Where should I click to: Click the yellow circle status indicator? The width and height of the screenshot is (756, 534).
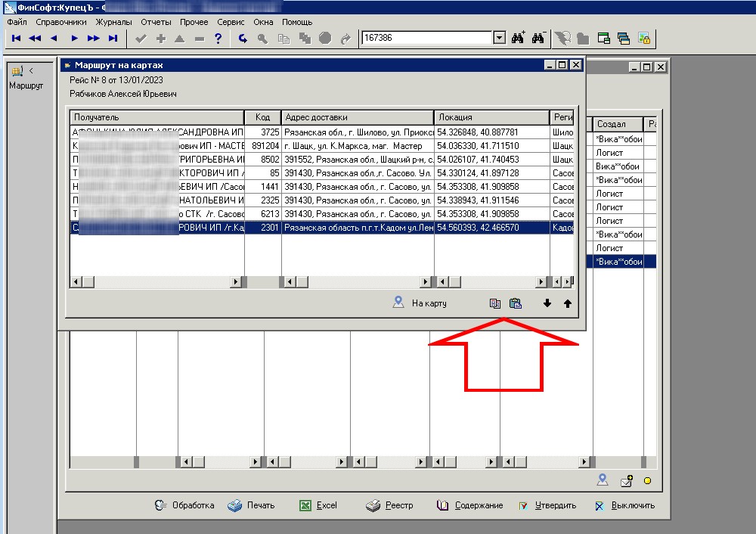point(647,480)
